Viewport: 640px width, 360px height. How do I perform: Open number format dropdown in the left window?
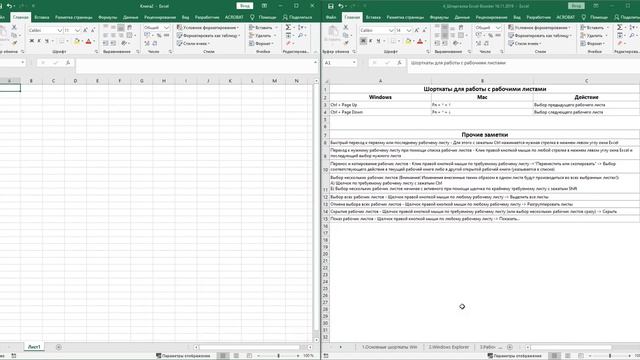click(x=167, y=27)
